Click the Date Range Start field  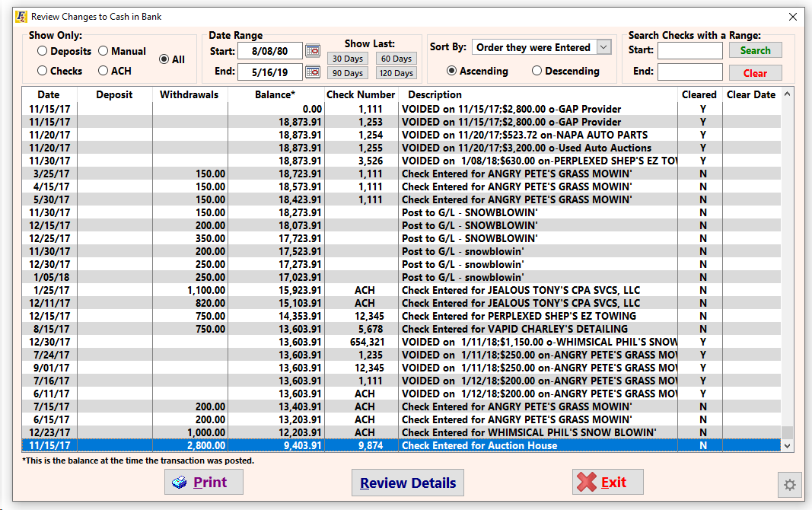[270, 51]
